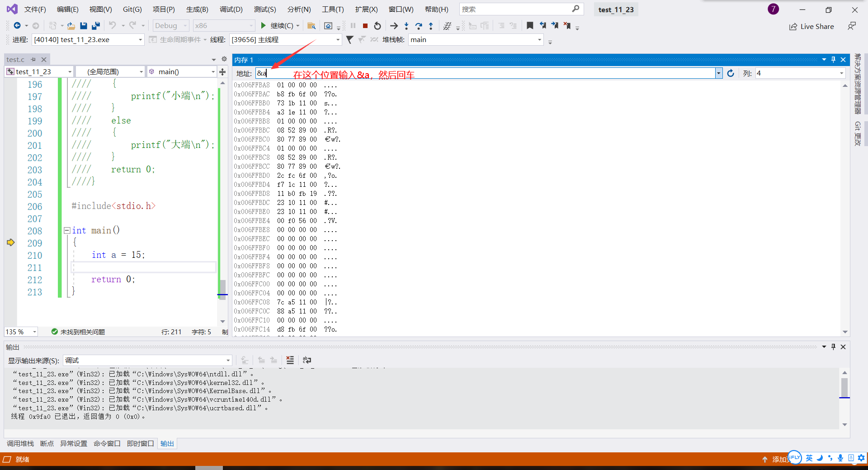
Task: Click the 未找到相关问题 status indicator
Action: tap(78, 332)
